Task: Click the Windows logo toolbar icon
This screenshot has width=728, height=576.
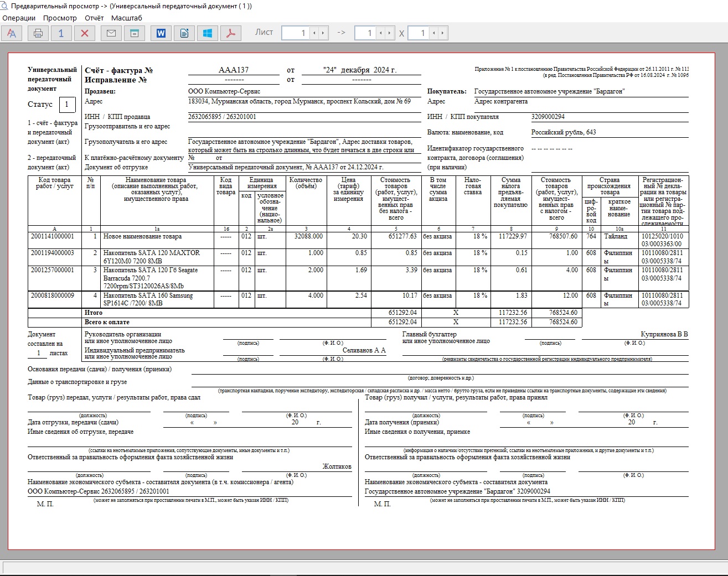Action: point(208,33)
